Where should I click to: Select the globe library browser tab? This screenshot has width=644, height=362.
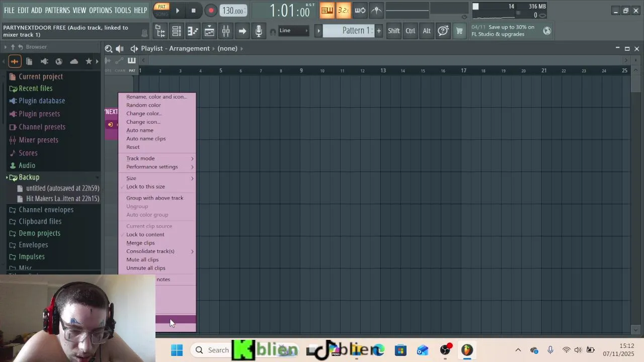59,61
